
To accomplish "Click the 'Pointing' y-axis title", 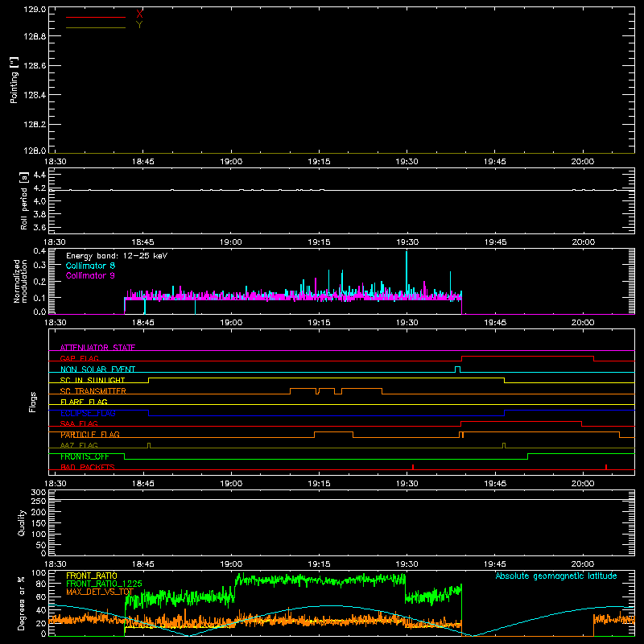I will click(x=14, y=80).
